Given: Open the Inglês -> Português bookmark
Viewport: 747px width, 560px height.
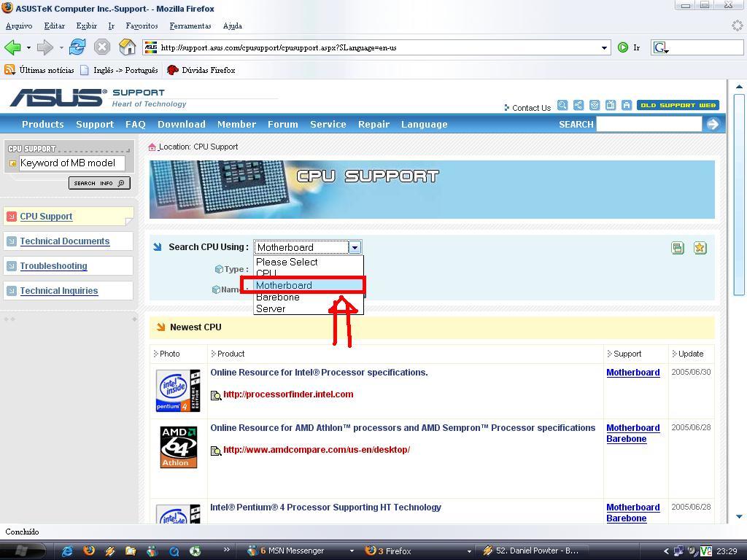Looking at the screenshot, I should pyautogui.click(x=119, y=70).
